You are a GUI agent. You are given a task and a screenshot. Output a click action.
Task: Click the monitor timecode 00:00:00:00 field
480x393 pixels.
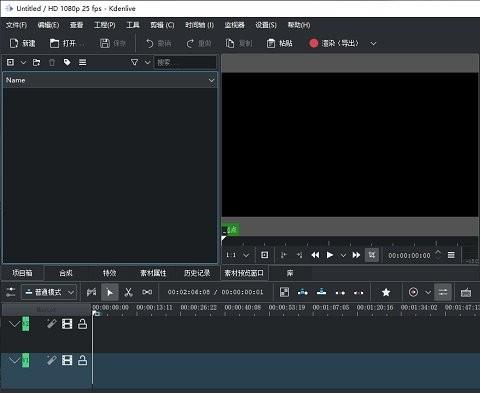[x=409, y=256]
